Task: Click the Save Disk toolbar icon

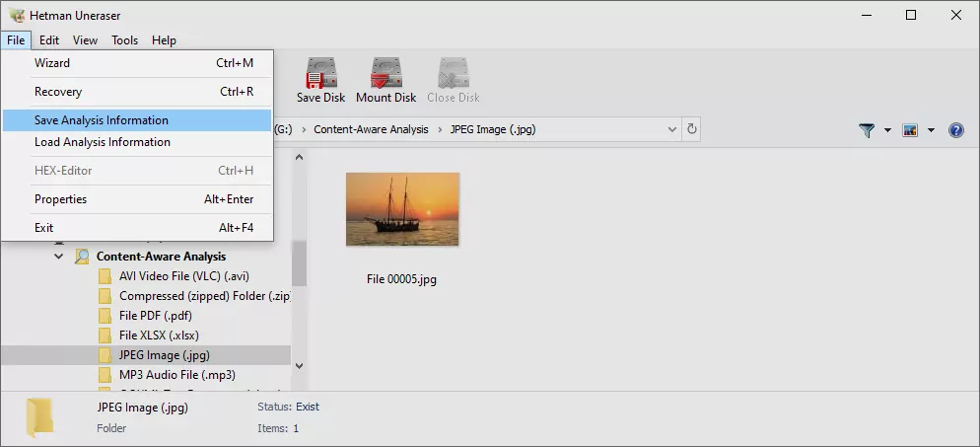Action: (320, 72)
